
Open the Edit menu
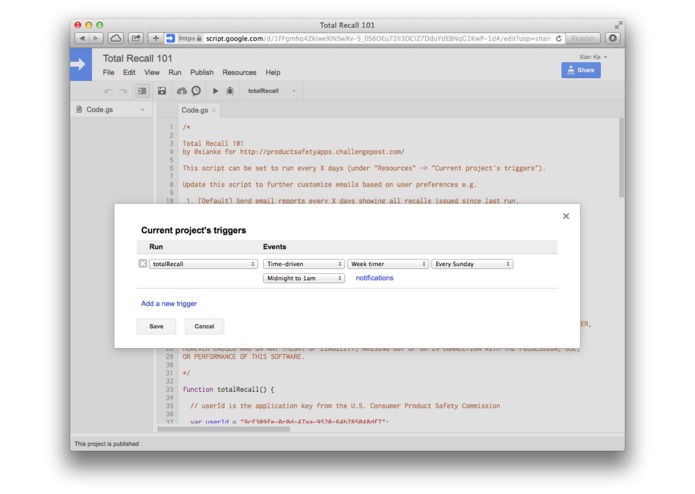129,72
